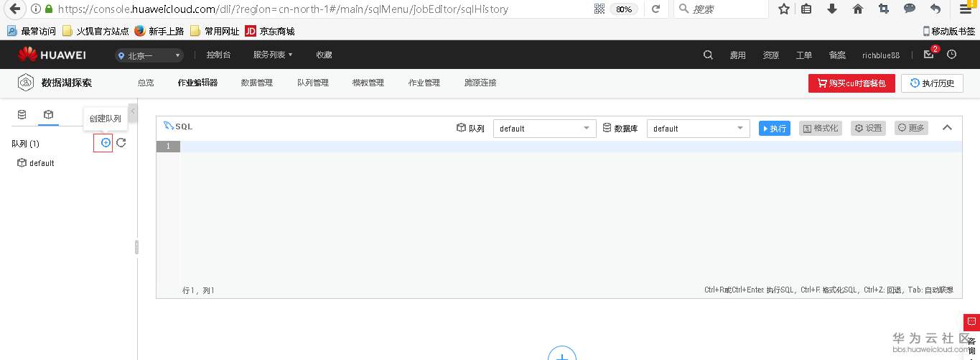Switch to the databases icon tab in sidebar
980x360 pixels.
[22, 114]
